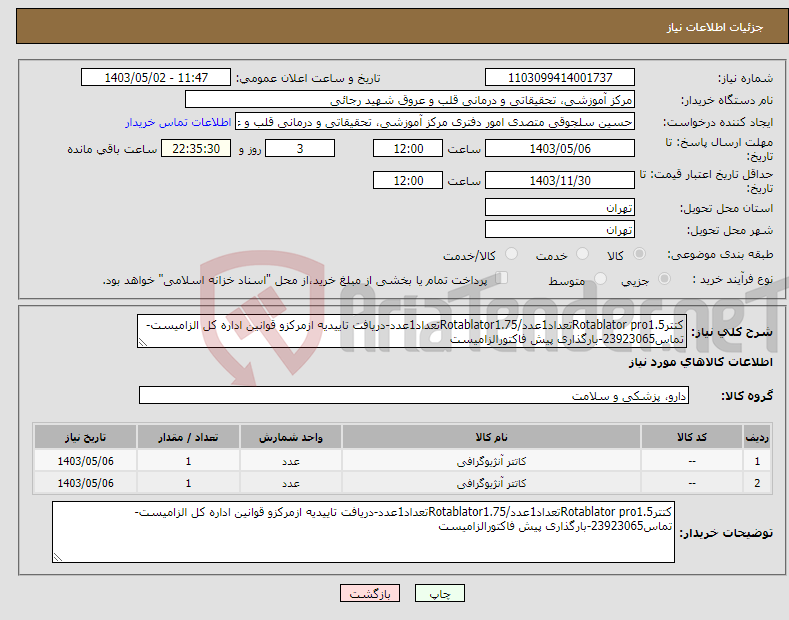The width and height of the screenshot is (789, 620).
Task: Click the delivery city field تهران
Action: (x=560, y=229)
